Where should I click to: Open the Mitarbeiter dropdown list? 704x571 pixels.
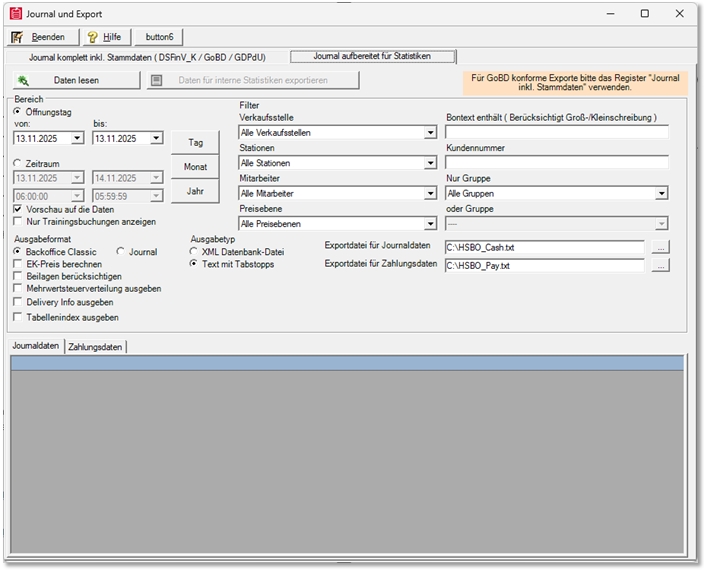coord(430,193)
